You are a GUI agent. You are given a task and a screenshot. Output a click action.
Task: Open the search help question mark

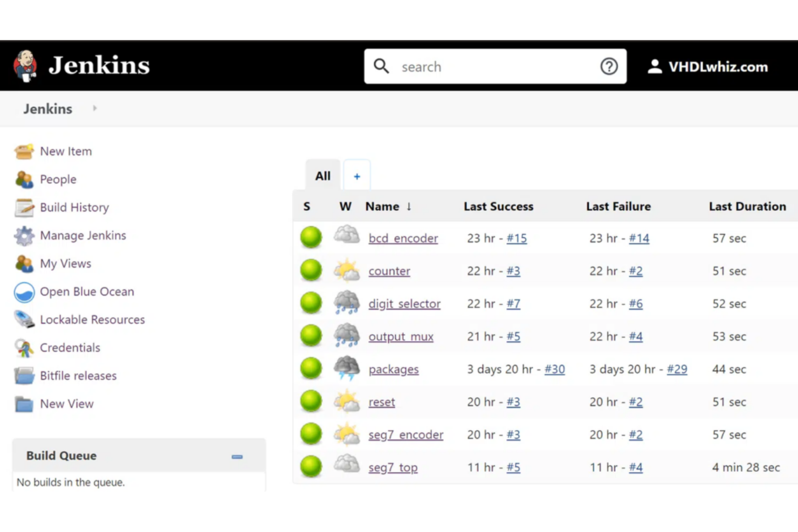pyautogui.click(x=609, y=66)
